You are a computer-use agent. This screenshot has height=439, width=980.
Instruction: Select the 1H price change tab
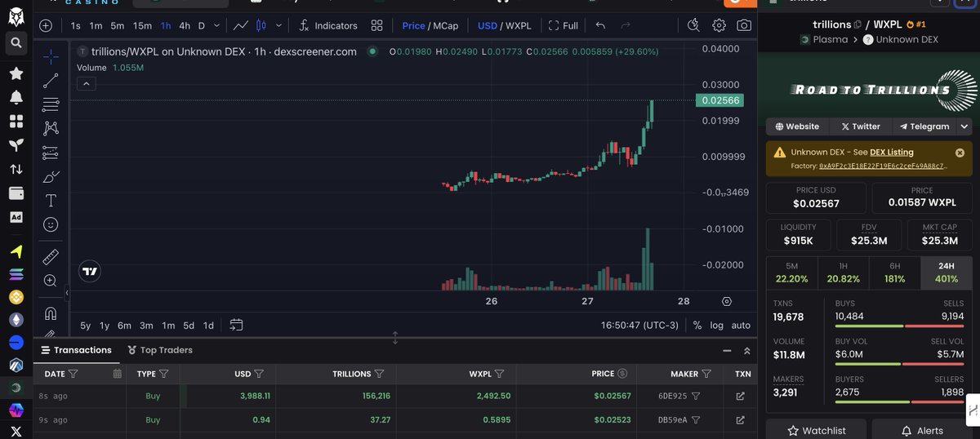[x=844, y=273]
